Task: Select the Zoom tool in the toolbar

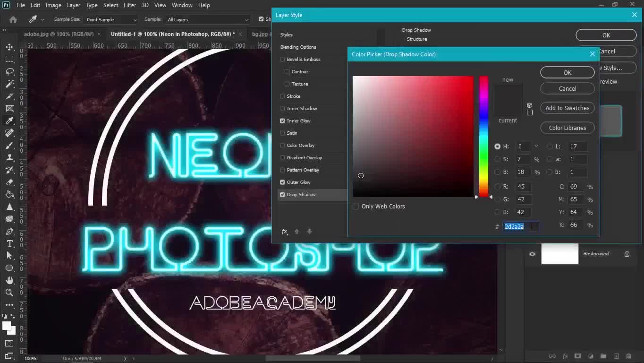Action: tap(9, 293)
